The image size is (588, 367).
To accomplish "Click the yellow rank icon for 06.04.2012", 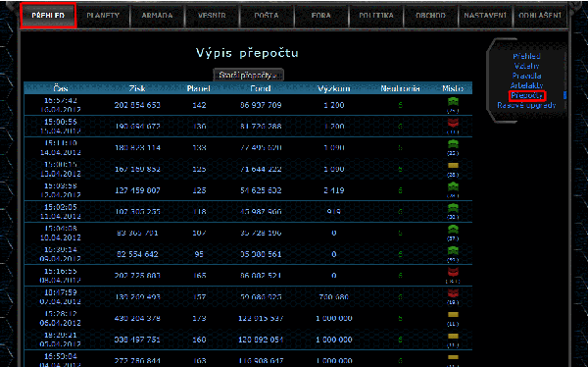I will click(x=453, y=314).
